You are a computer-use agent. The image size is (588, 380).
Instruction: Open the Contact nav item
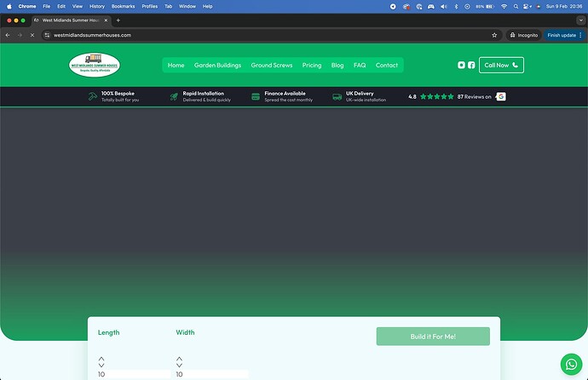[x=387, y=66]
